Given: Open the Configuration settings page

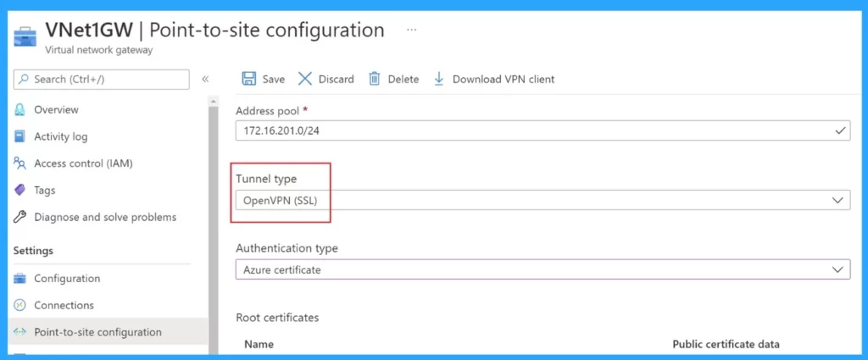Looking at the screenshot, I should tap(67, 278).
